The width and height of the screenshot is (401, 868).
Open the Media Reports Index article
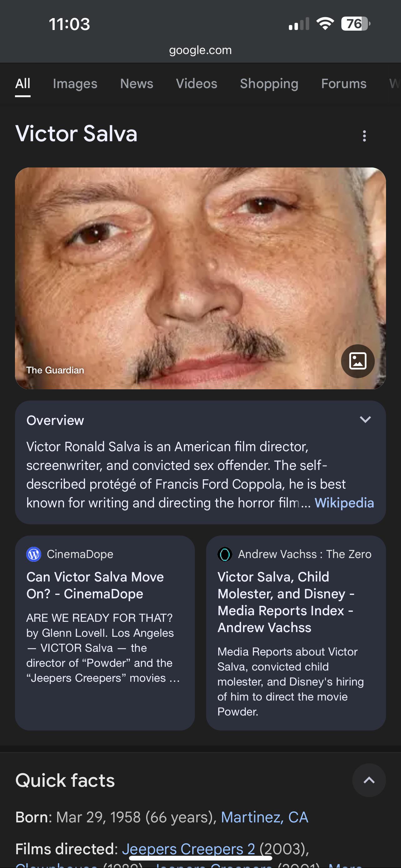(x=285, y=602)
